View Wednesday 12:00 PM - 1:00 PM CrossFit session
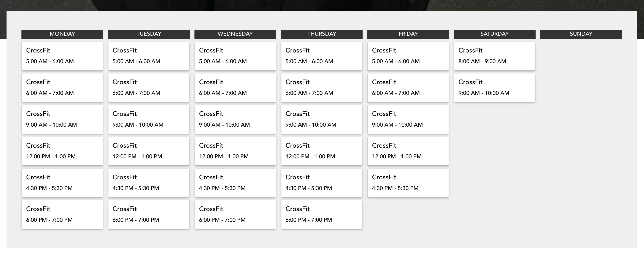Screen dimensions: 644x257 click(235, 151)
